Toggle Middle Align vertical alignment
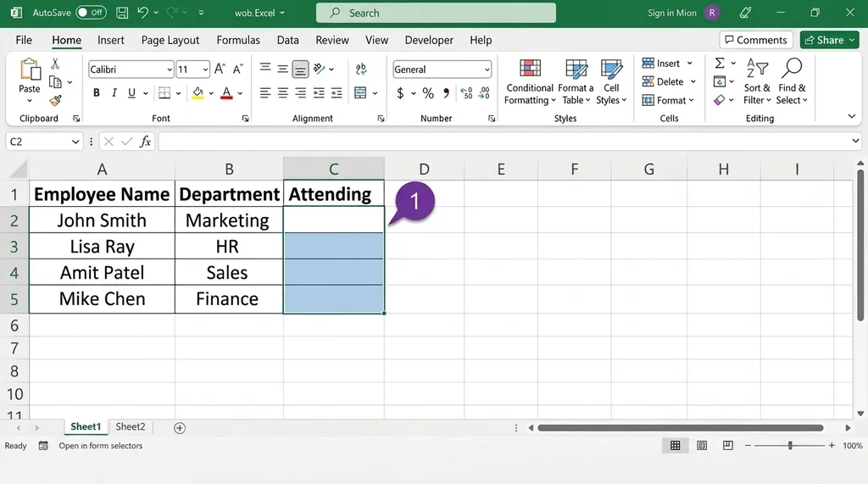868x484 pixels. tap(283, 70)
